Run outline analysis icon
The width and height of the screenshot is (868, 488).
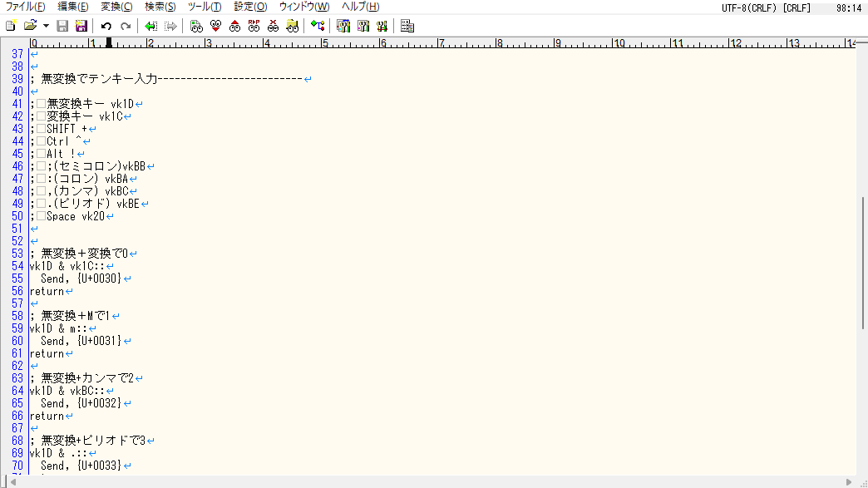click(318, 26)
